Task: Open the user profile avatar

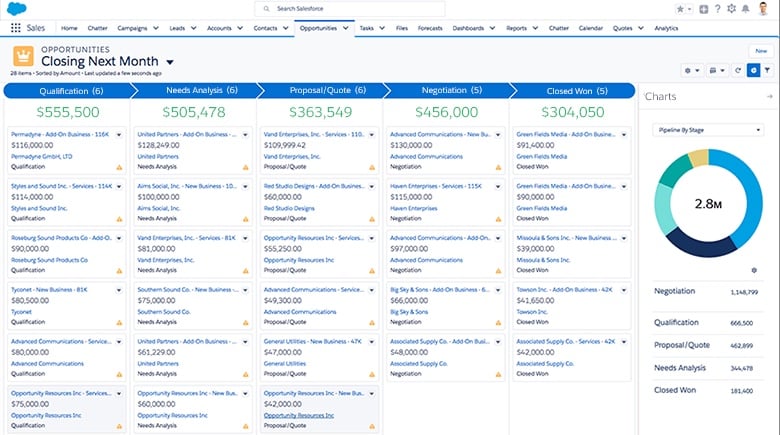Action: click(x=763, y=8)
